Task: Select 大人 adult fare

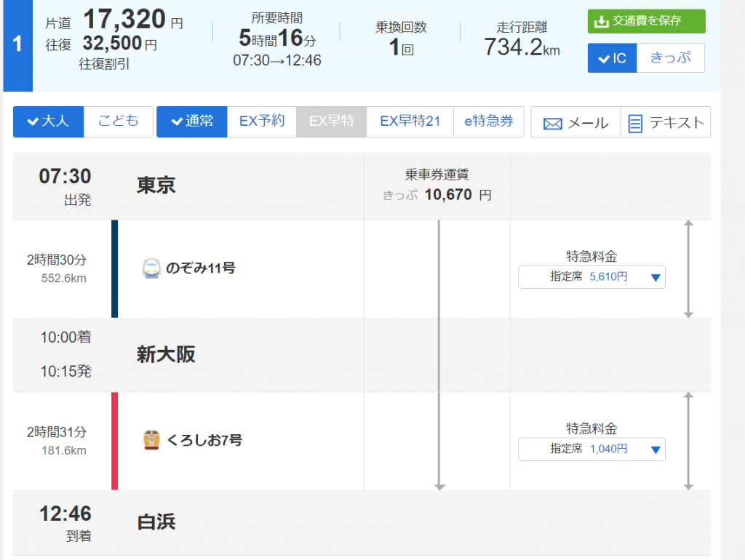Action: 49,121
